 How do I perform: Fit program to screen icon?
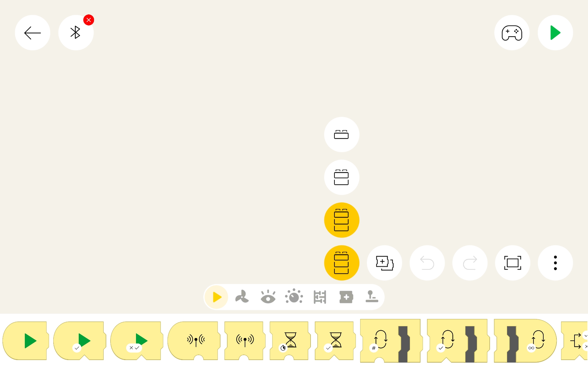[x=512, y=263]
